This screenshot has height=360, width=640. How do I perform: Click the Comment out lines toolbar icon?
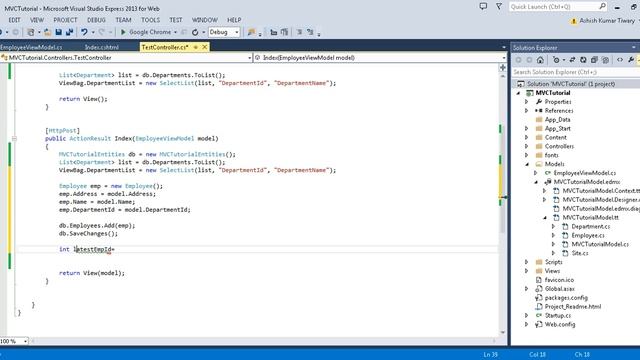point(299,32)
